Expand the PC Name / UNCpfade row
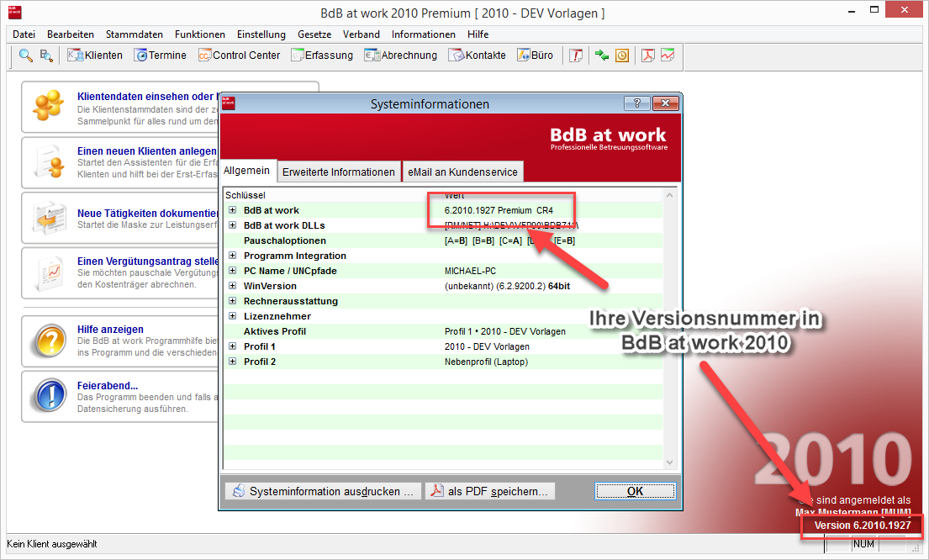The image size is (929, 560). coord(232,270)
